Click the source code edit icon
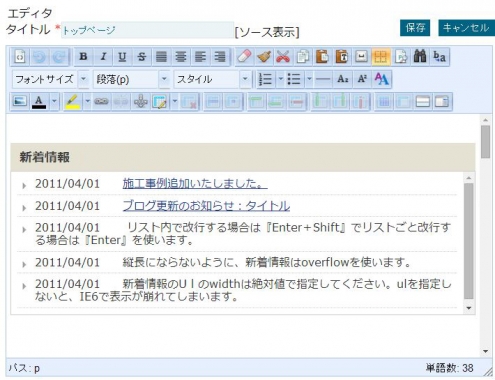495x380 pixels. [x=20, y=57]
